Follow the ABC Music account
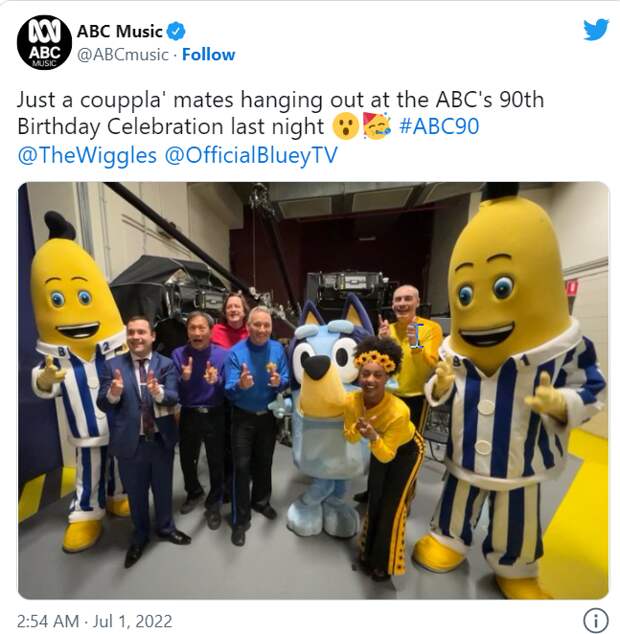This screenshot has width=620, height=634. click(208, 54)
